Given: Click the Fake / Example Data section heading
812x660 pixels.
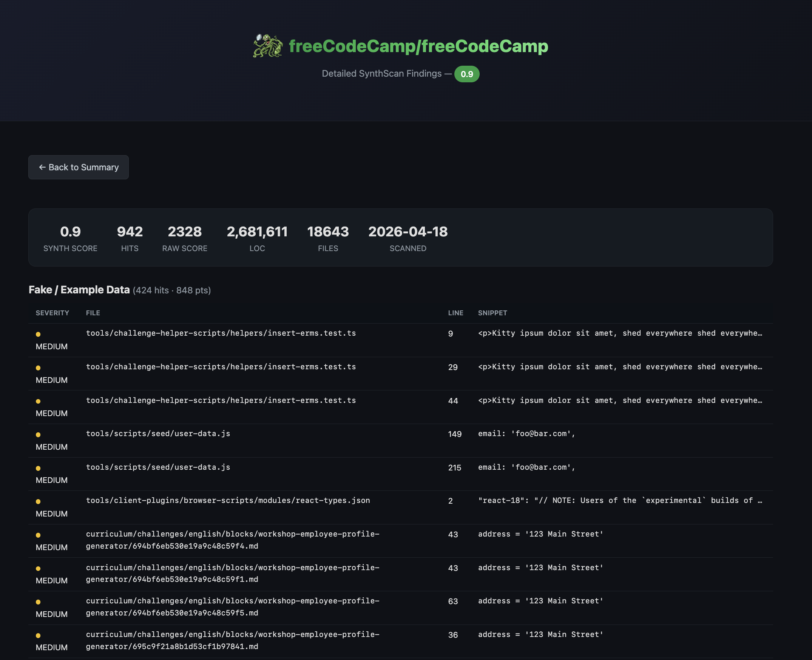Looking at the screenshot, I should click(x=79, y=290).
